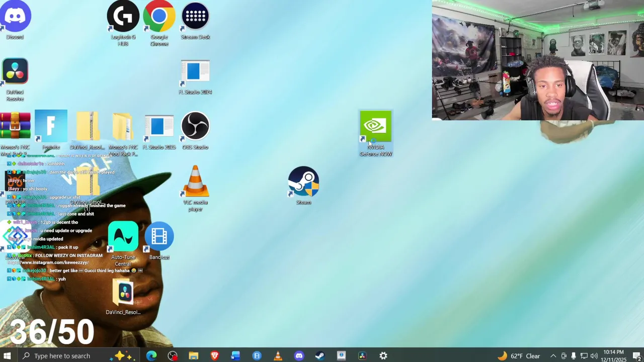Screen dimensions: 644x362
Task: Select the Fortnite desktop shortcut
Action: coord(51,130)
